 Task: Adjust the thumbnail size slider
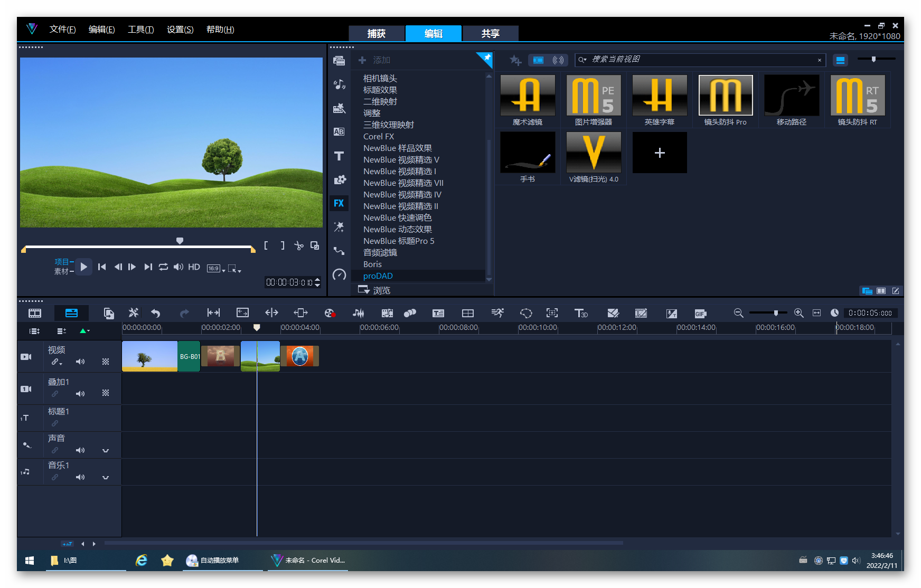[x=873, y=59]
